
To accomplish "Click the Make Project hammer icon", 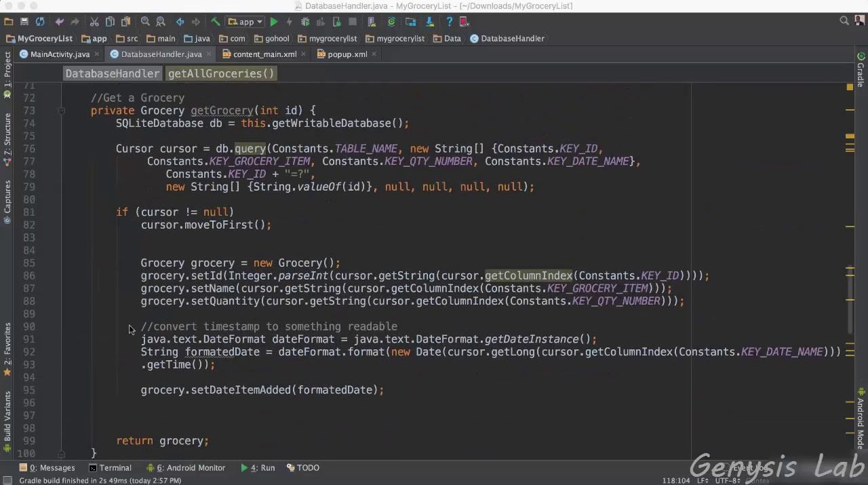I will (x=216, y=22).
